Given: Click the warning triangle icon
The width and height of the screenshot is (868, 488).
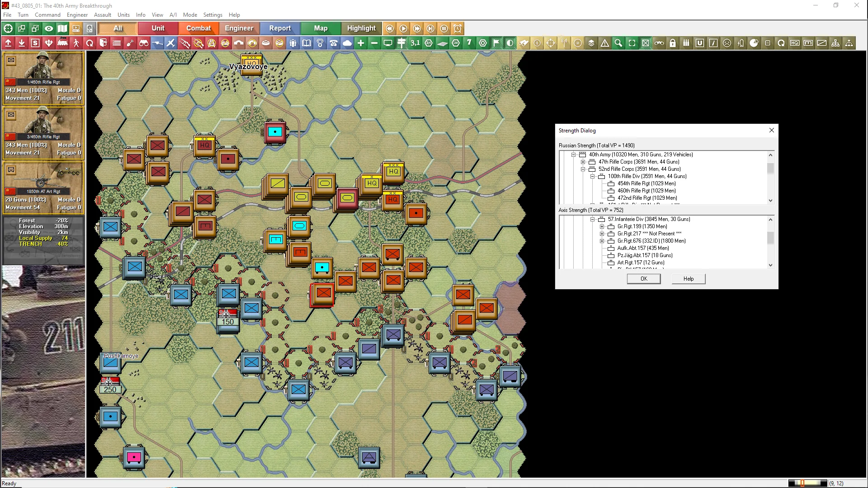Looking at the screenshot, I should pyautogui.click(x=605, y=43).
